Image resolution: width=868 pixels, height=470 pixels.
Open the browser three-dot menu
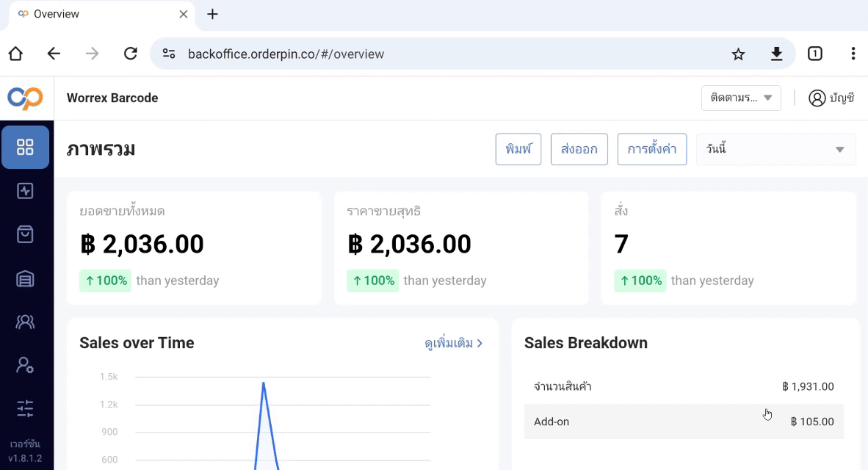point(853,54)
